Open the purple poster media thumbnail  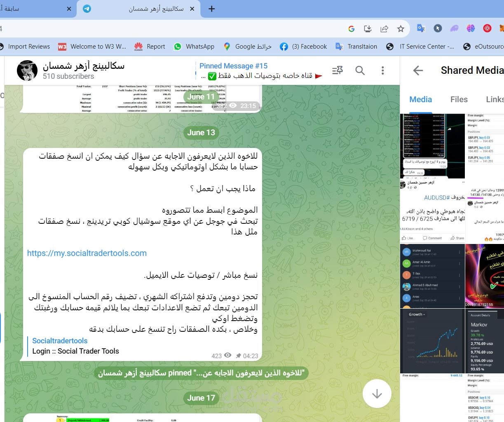coord(485,276)
